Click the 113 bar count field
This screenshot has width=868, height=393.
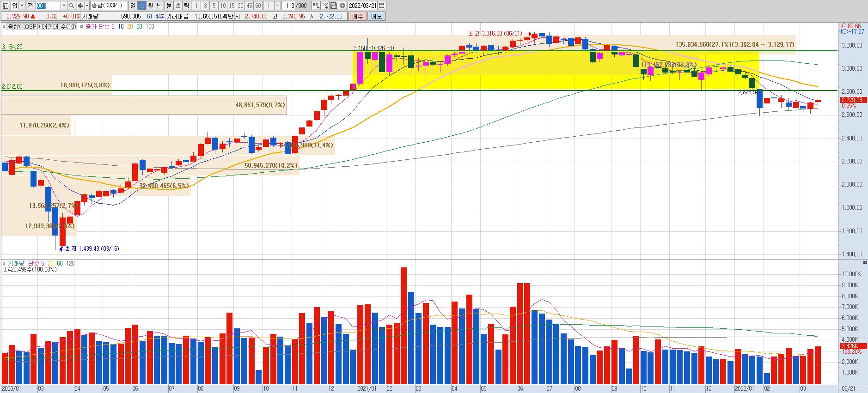[289, 6]
